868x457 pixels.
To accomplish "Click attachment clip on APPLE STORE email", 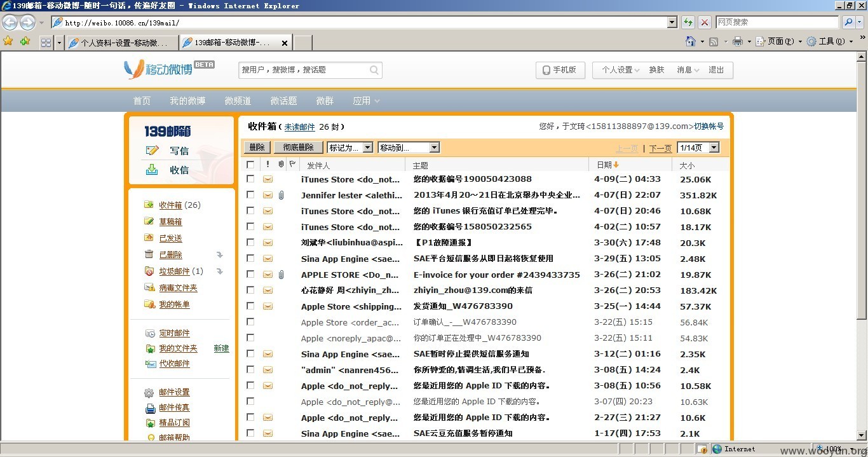I will pos(281,275).
